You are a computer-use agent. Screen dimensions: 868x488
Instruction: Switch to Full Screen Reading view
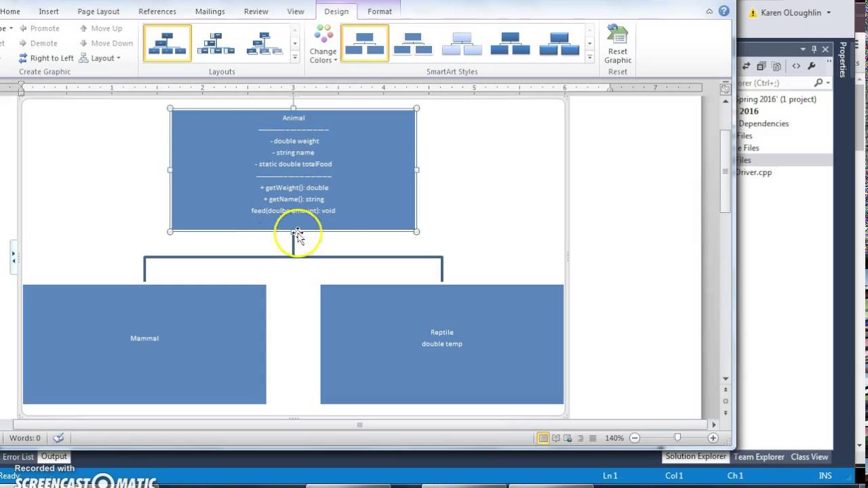click(x=556, y=439)
